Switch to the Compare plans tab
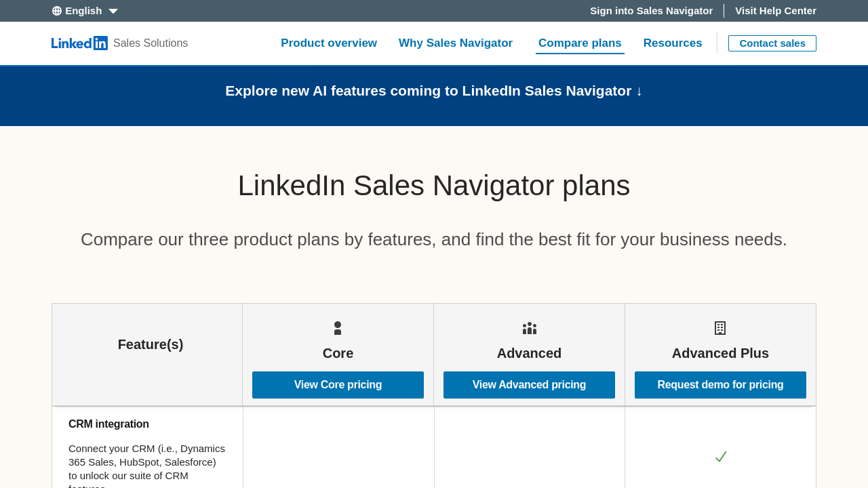This screenshot has height=488, width=868. pos(578,42)
